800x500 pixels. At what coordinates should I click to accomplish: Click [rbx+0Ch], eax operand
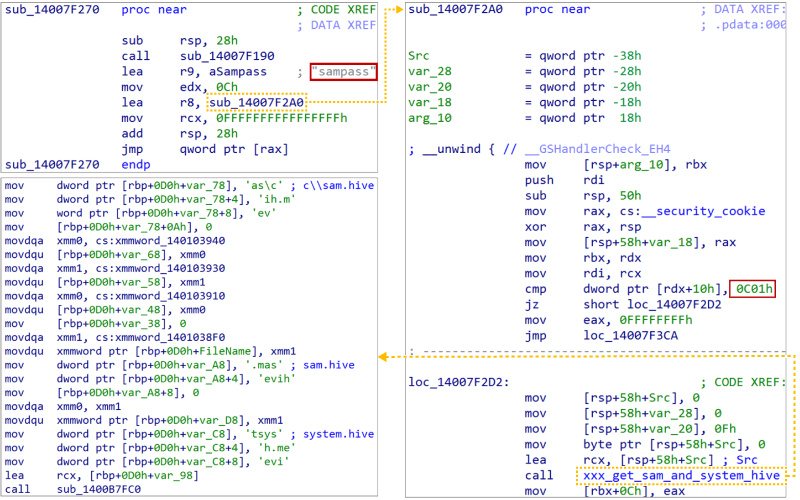634,491
